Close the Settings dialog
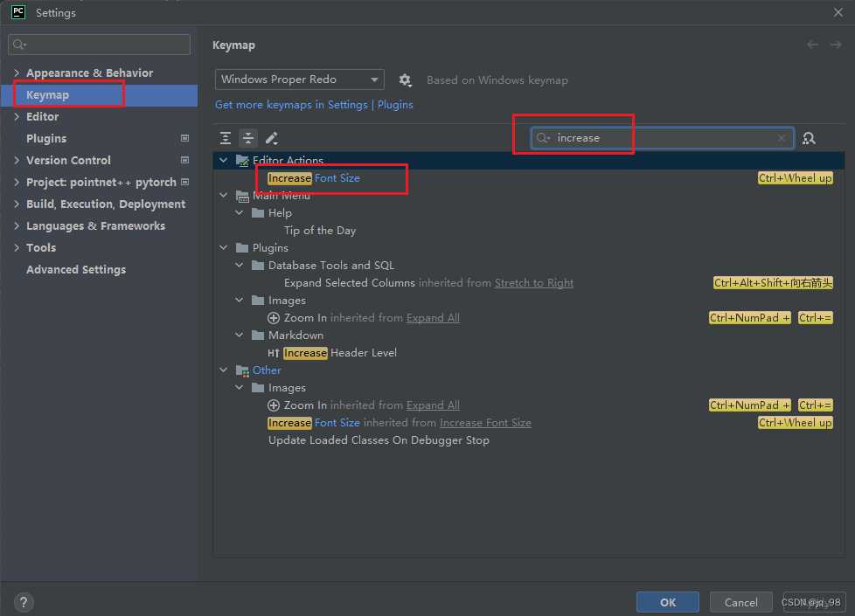This screenshot has width=855, height=616. (x=838, y=12)
